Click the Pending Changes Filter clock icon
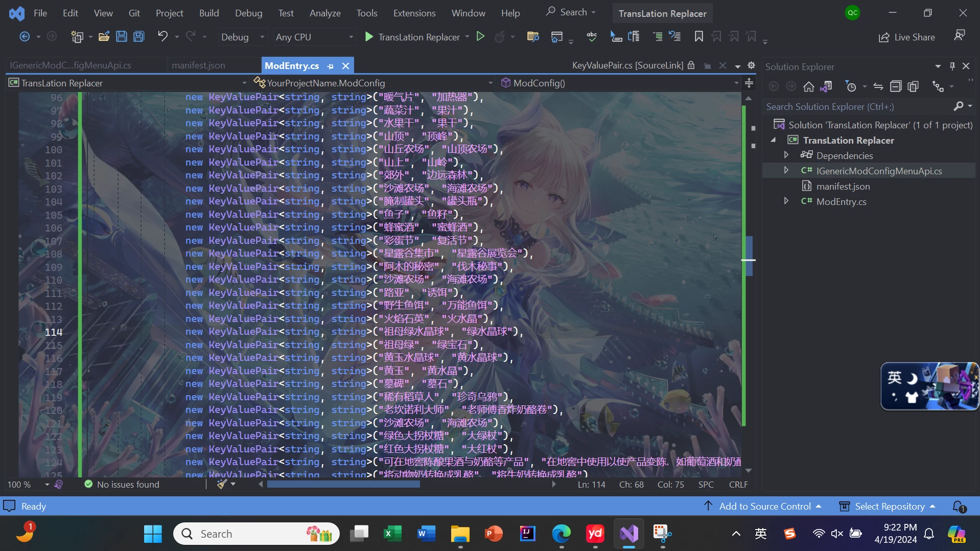 tap(851, 87)
